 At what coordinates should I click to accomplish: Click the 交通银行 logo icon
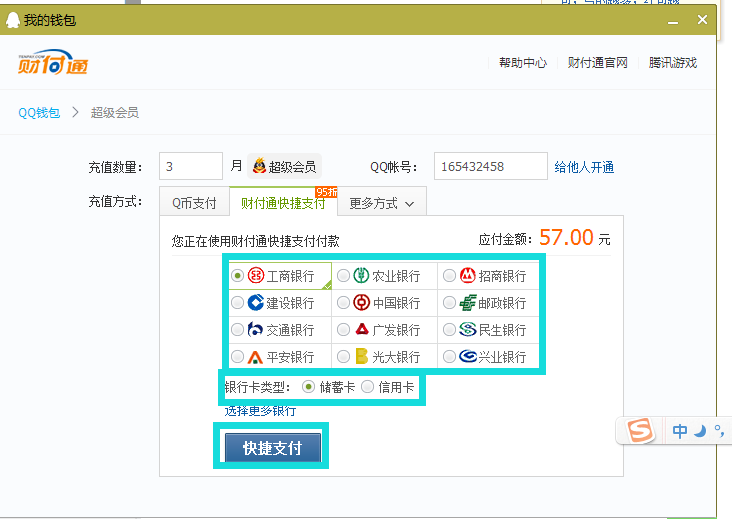tap(255, 330)
